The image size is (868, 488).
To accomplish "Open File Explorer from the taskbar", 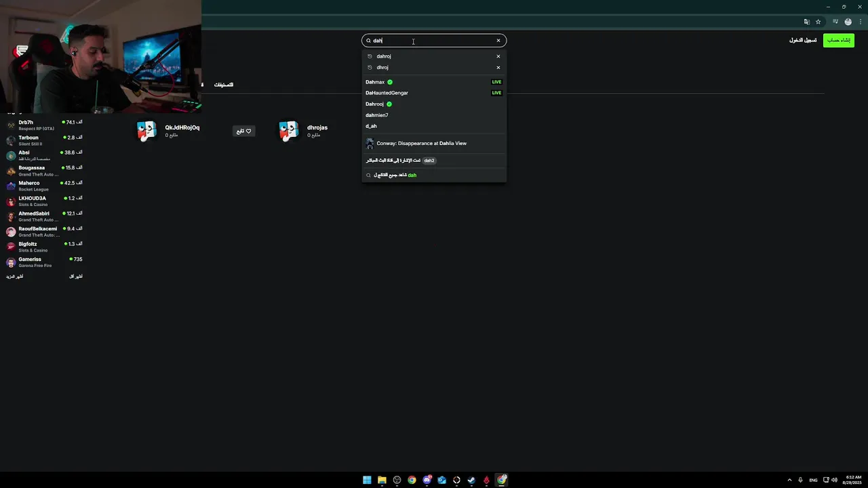I will tap(382, 480).
